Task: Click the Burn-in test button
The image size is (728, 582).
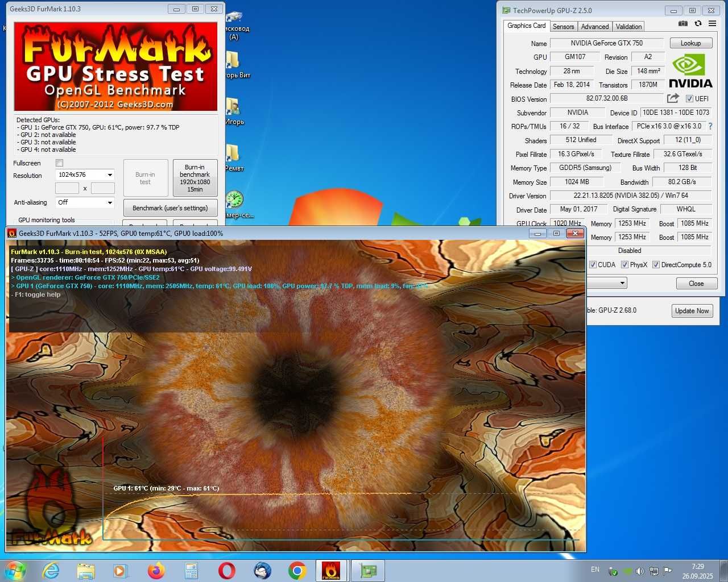Action: pyautogui.click(x=145, y=178)
